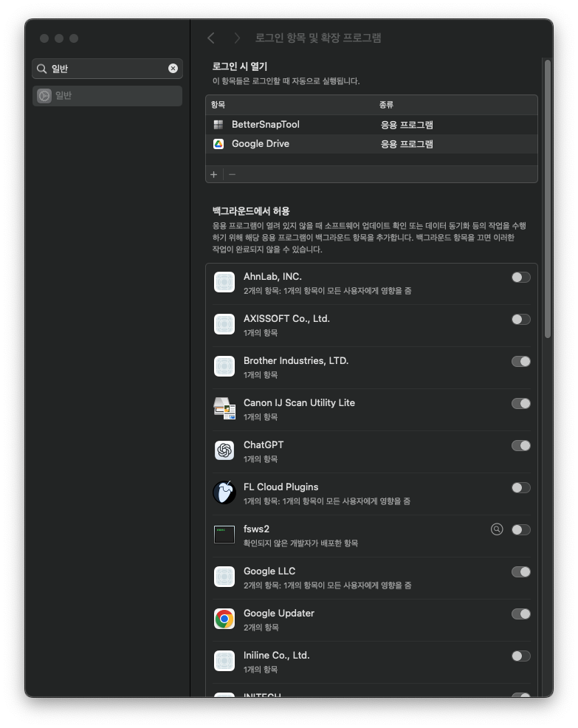Toggle AXISSOFT Co., Ltd. background switch

click(521, 320)
